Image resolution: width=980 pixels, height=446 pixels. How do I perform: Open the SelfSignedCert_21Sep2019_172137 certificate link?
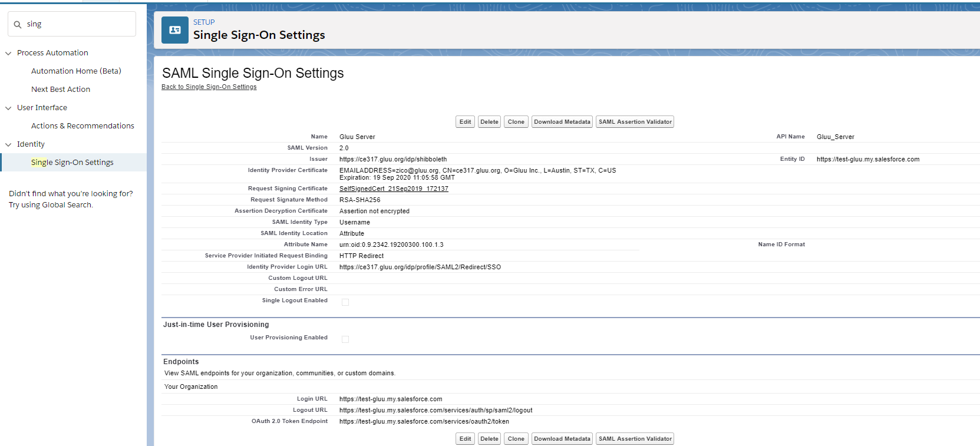[394, 189]
